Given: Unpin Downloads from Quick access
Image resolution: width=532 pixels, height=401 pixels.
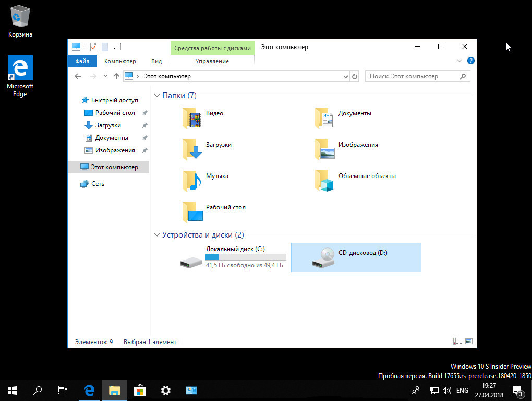Looking at the screenshot, I should click(145, 125).
